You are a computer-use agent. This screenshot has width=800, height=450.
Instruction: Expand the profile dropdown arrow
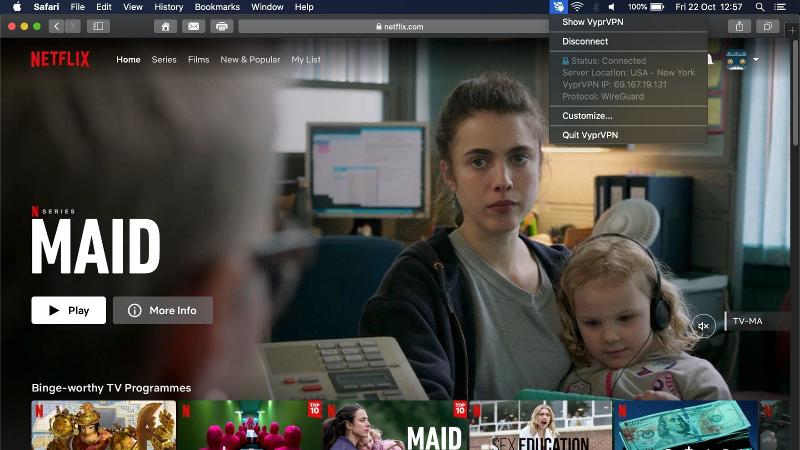pos(756,60)
